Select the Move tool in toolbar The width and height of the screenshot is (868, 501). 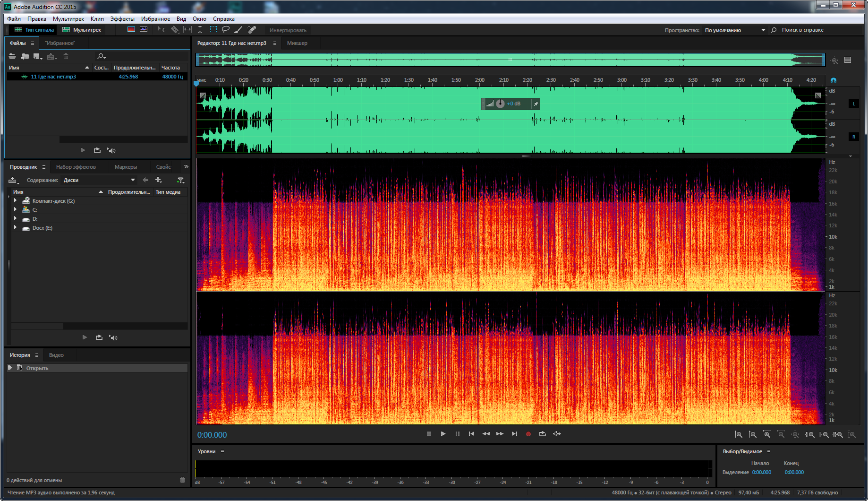[162, 30]
